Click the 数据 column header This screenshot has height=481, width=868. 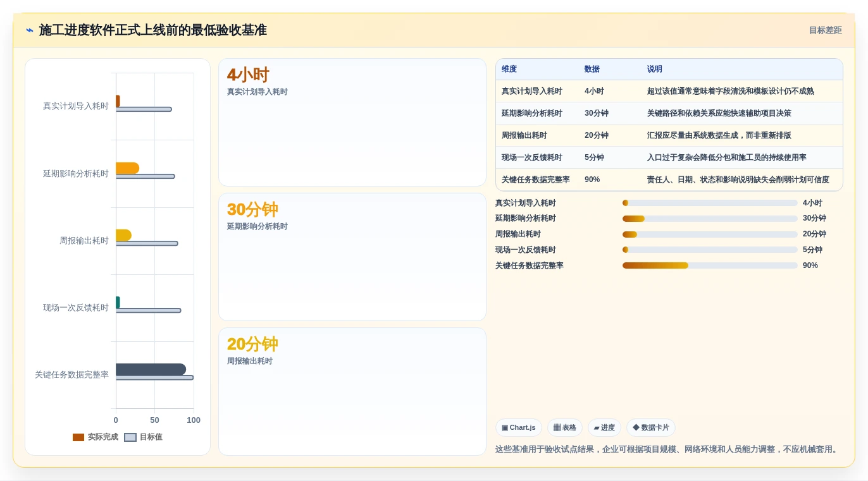(x=592, y=70)
